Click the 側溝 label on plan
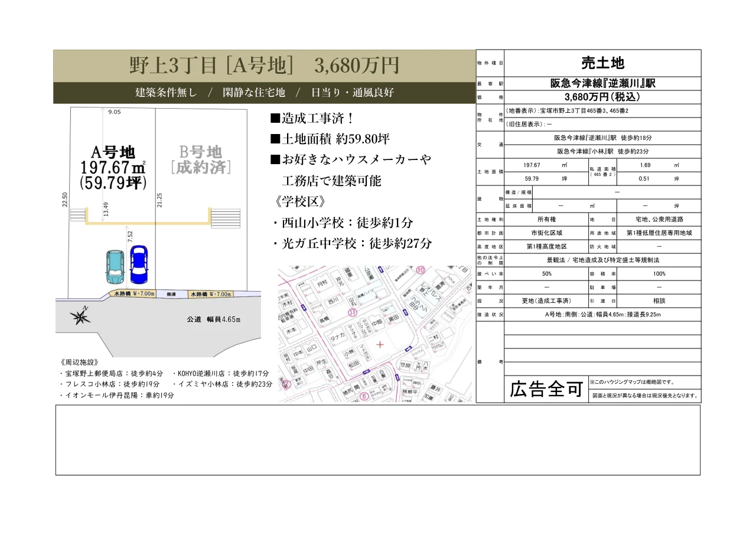 click(171, 293)
